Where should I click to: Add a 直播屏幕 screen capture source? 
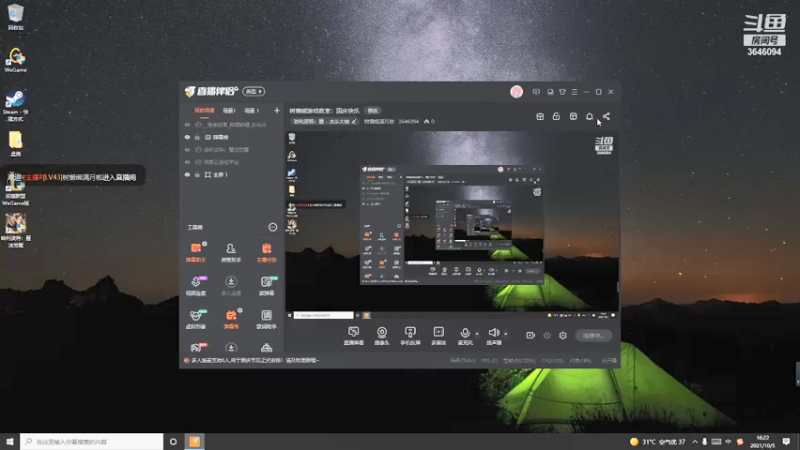tap(354, 336)
